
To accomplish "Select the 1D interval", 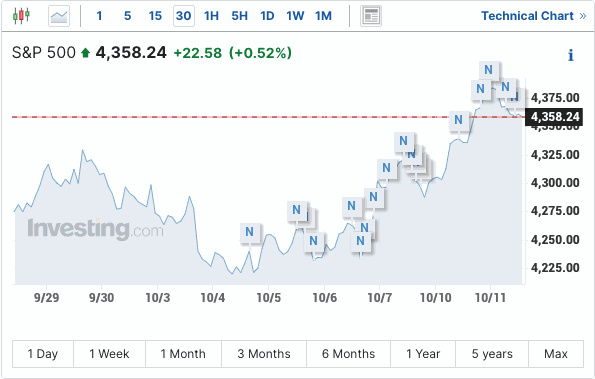I will coord(267,16).
